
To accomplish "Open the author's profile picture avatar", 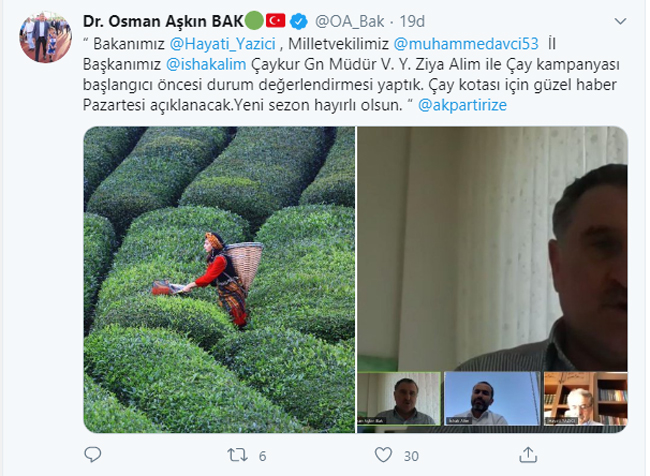I will pyautogui.click(x=46, y=37).
